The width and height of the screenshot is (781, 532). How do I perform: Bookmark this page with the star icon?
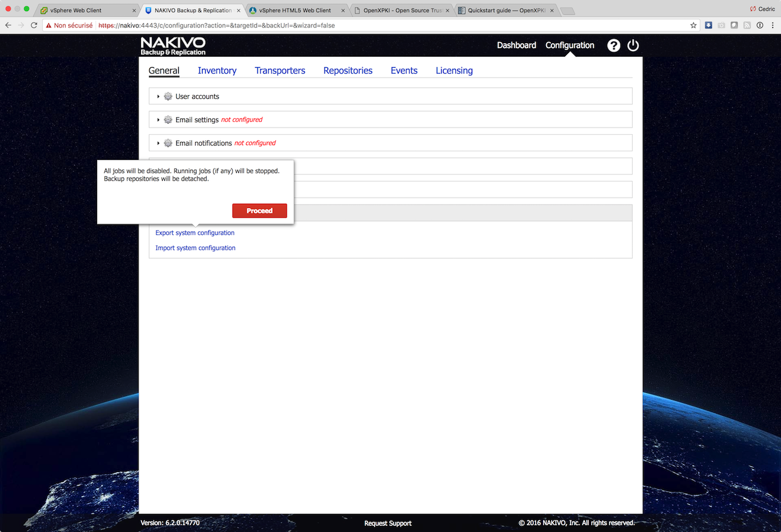693,26
